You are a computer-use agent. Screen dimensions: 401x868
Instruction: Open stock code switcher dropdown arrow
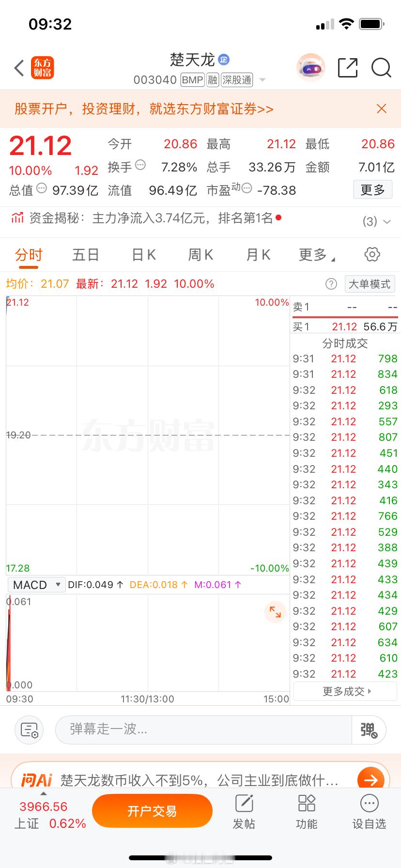pos(262,80)
